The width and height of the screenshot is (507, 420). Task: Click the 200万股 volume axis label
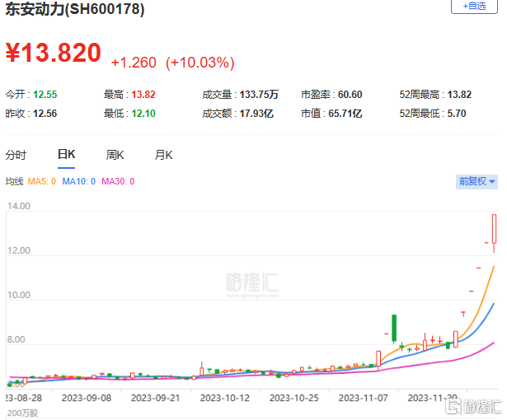tap(22, 413)
